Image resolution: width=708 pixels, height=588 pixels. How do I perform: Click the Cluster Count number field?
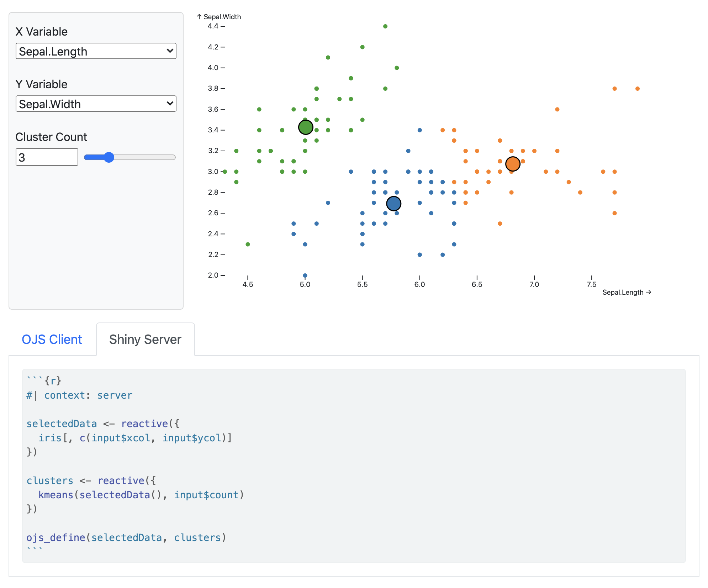pos(47,157)
